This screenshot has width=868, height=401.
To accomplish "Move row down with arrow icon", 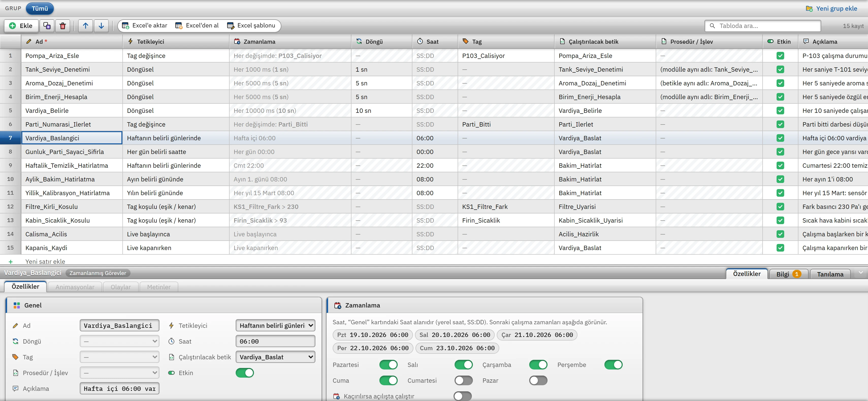I will click(101, 26).
